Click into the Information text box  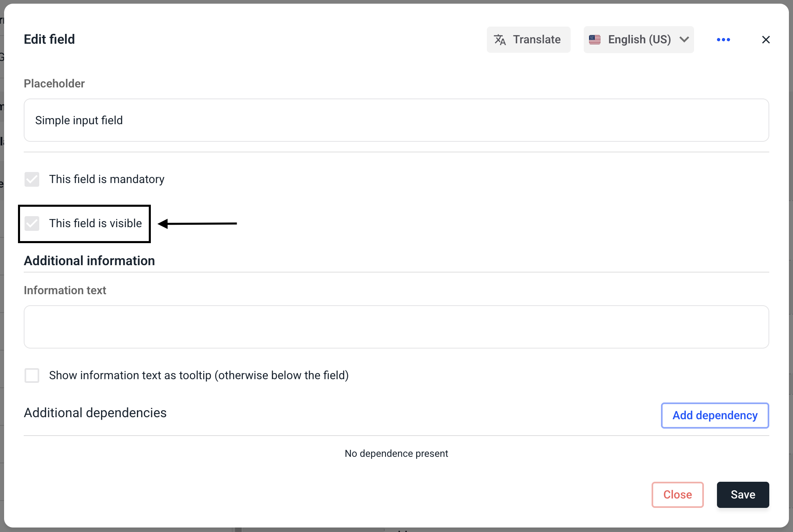(x=396, y=327)
